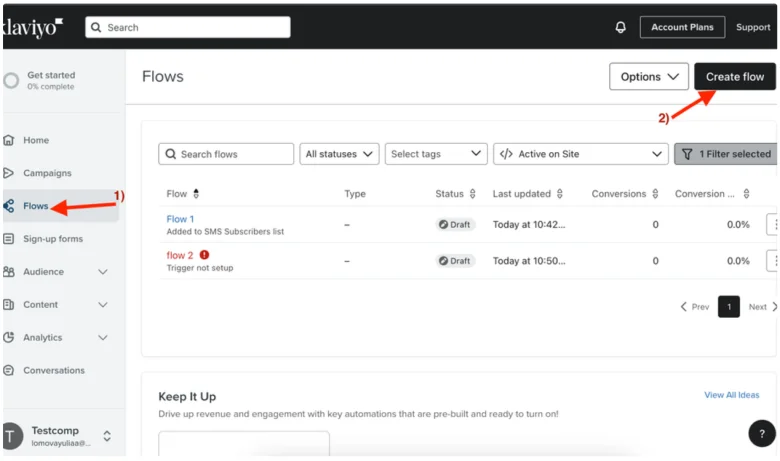Open Get started checklist
This screenshot has width=780, height=461.
point(51,80)
